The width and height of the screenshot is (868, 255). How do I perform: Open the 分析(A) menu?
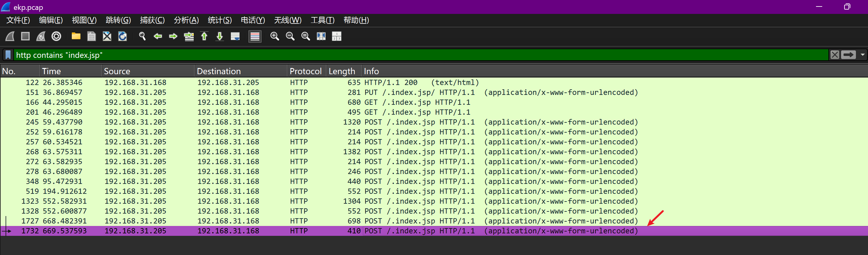tap(186, 20)
